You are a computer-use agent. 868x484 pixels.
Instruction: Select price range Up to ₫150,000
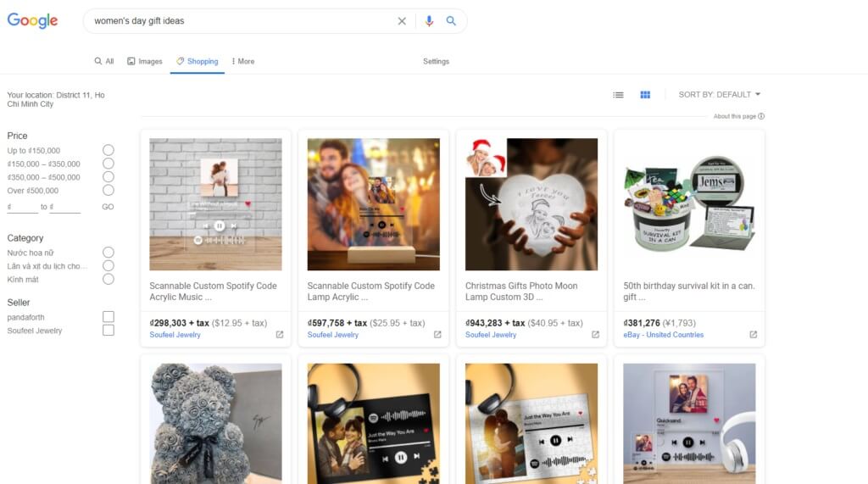108,150
